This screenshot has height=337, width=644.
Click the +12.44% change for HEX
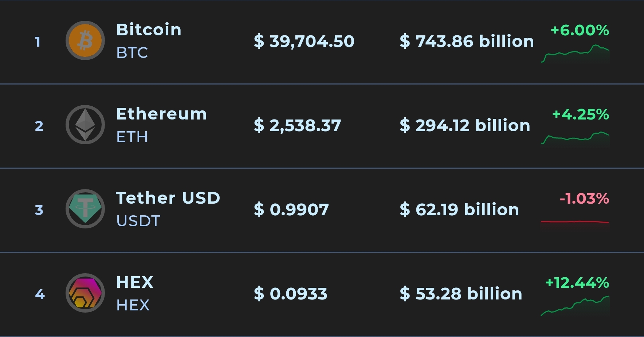click(x=577, y=283)
